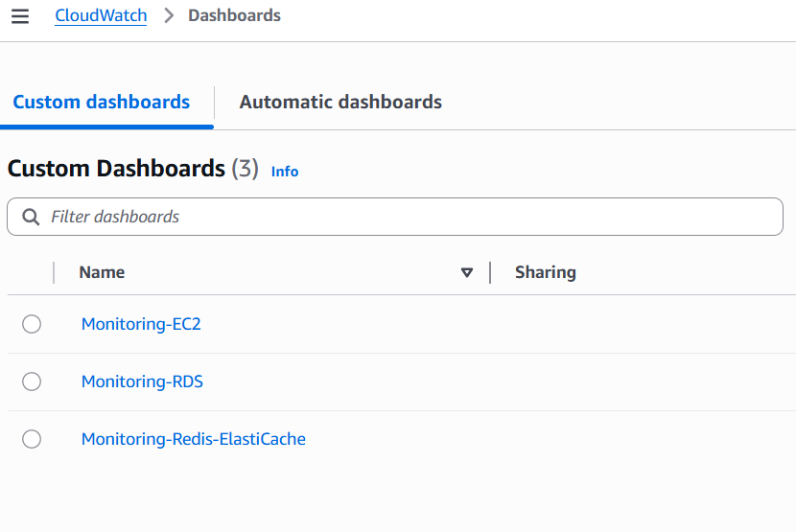
Task: Switch to the Custom dashboards tab
Action: pyautogui.click(x=102, y=102)
